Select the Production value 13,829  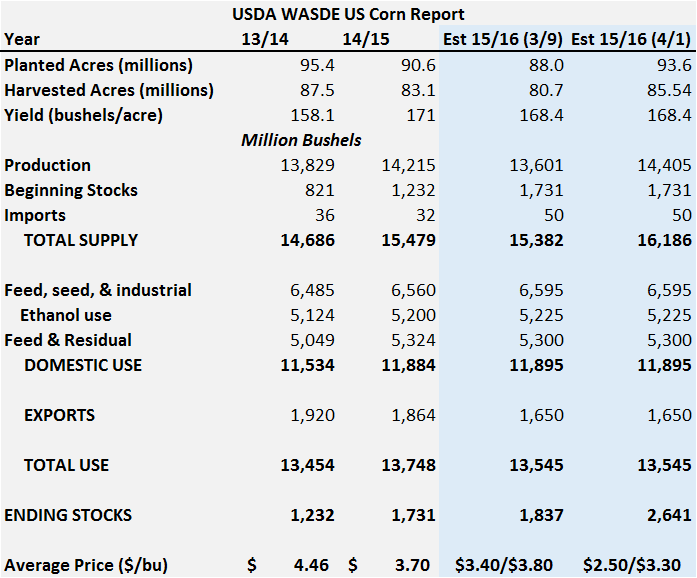point(307,165)
